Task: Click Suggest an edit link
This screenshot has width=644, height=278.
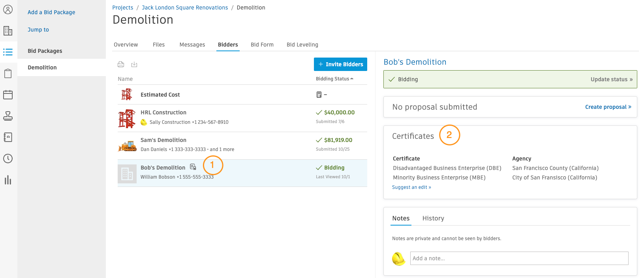Action: 411,187
